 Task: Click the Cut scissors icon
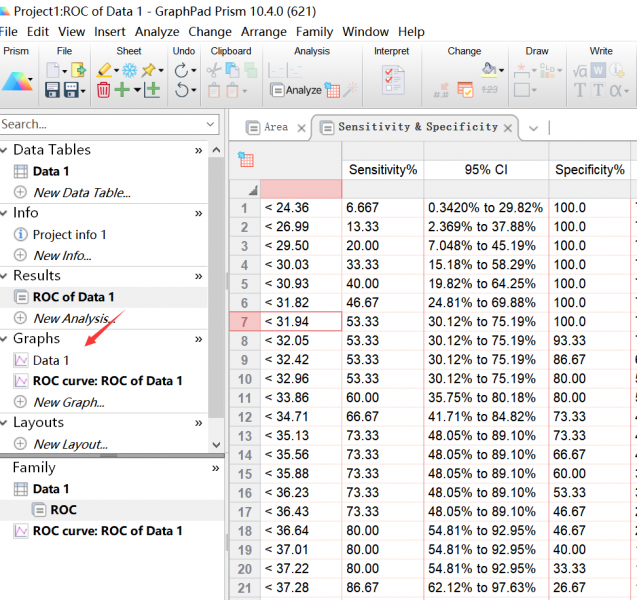pos(213,70)
